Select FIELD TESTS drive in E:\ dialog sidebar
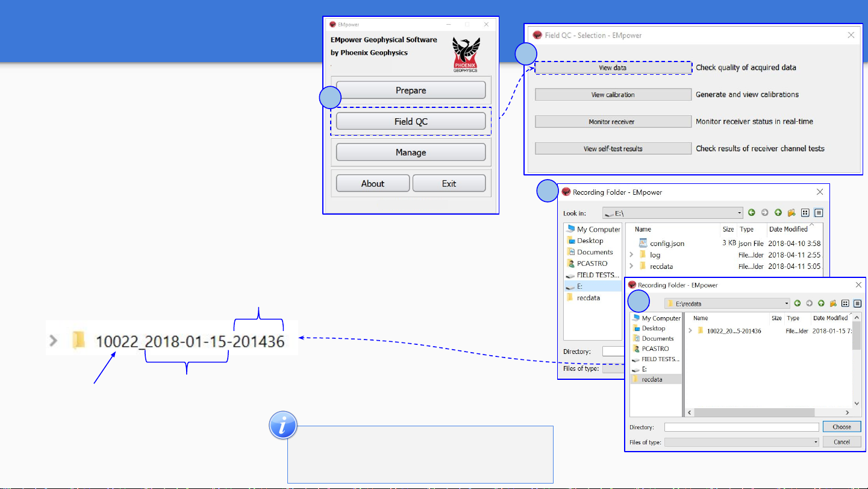Screen dimensions: 868x489 (x=593, y=275)
